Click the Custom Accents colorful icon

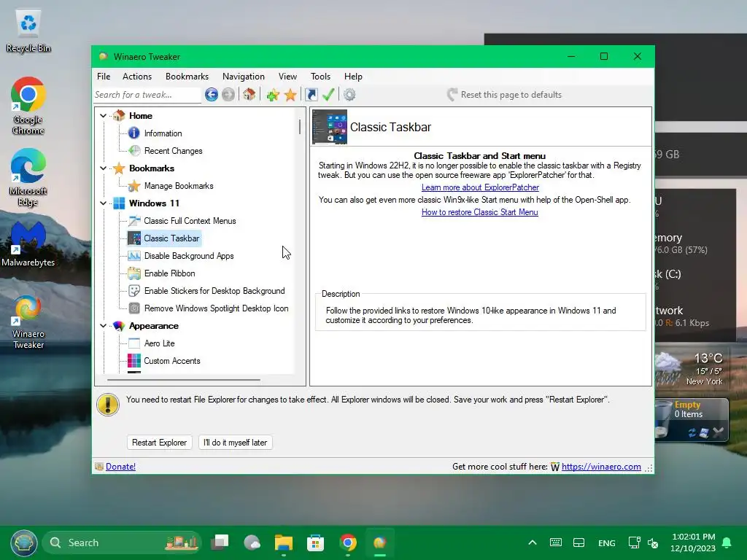click(134, 360)
